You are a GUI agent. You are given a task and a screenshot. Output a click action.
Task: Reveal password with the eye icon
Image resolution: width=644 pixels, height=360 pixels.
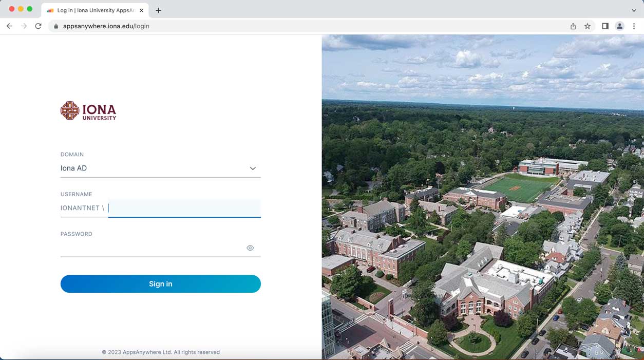click(x=250, y=248)
